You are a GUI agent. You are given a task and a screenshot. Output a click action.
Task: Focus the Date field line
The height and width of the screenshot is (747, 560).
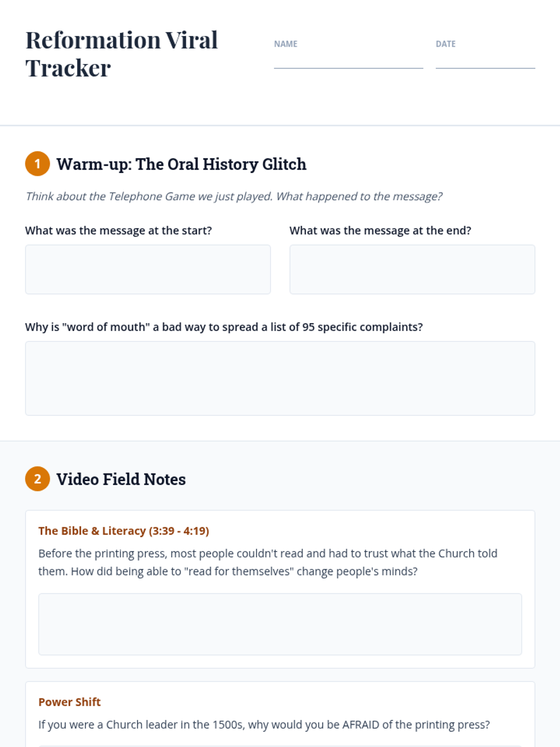coord(485,61)
